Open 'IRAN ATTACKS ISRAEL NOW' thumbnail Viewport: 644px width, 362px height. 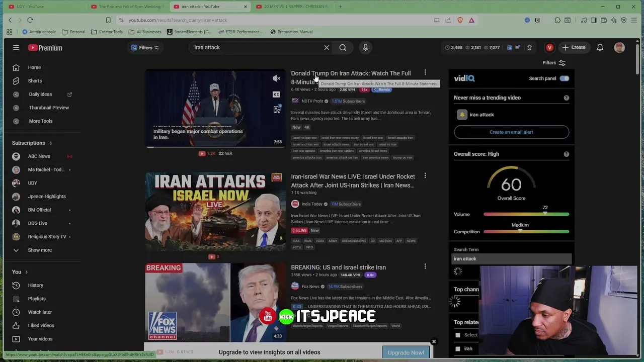(215, 212)
